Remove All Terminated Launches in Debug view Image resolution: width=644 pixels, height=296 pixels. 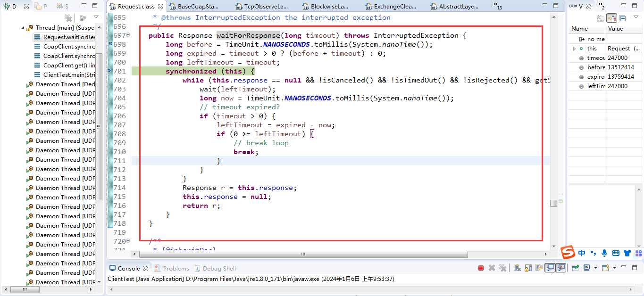(68, 18)
